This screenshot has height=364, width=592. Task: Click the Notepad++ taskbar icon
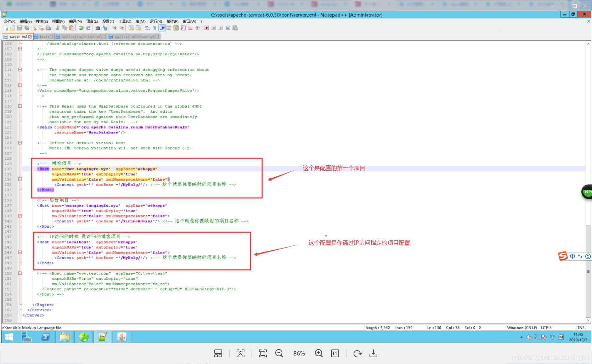tap(103, 337)
